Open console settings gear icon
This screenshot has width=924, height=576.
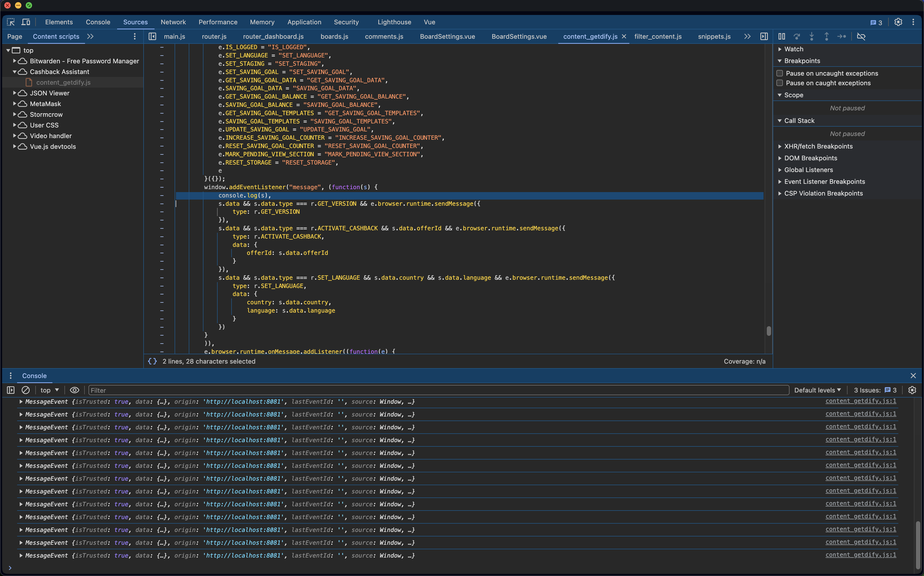click(x=912, y=390)
